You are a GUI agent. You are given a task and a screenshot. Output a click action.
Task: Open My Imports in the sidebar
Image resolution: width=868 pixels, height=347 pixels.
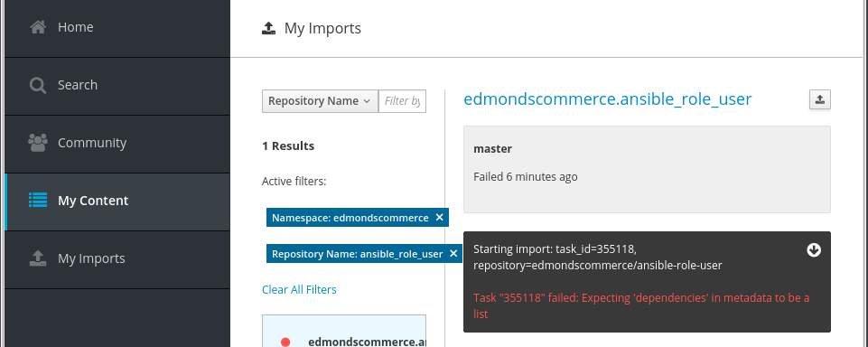pos(117,259)
